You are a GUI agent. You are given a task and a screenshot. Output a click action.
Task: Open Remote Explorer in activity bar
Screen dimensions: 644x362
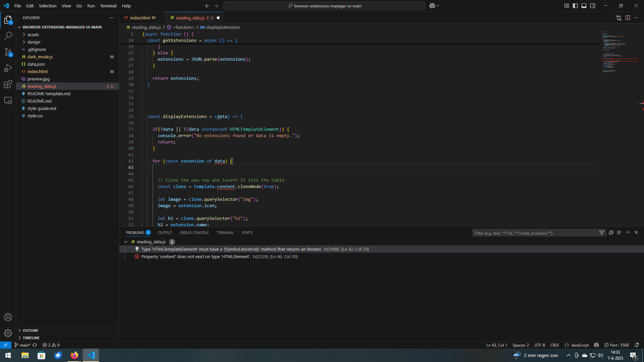(x=8, y=101)
